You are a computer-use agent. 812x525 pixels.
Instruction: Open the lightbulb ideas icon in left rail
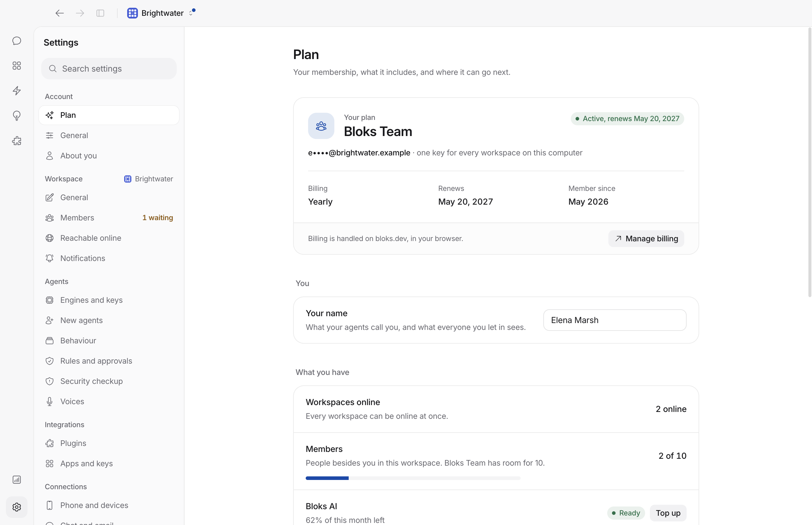point(17,116)
